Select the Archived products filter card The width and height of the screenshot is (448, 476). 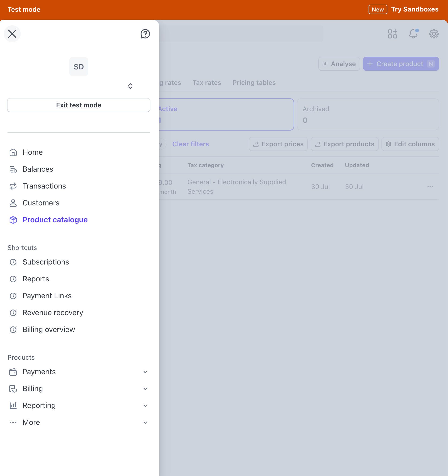point(368,114)
